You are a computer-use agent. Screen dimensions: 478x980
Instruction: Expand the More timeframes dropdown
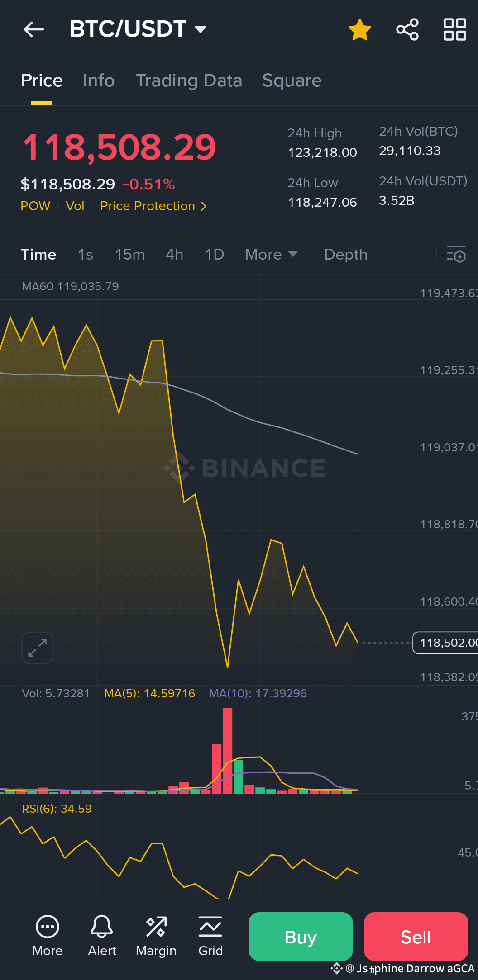click(271, 255)
